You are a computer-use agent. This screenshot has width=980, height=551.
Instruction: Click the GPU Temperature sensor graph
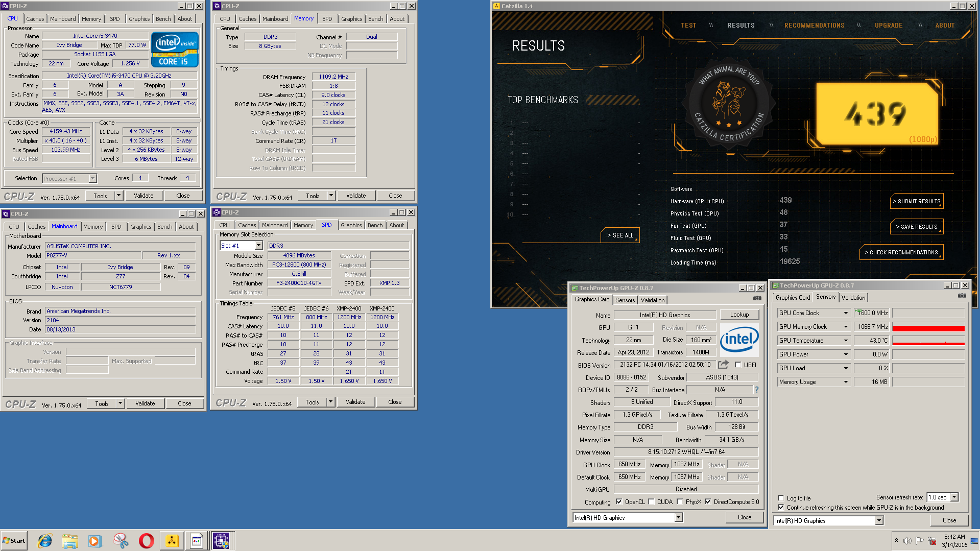[928, 341]
